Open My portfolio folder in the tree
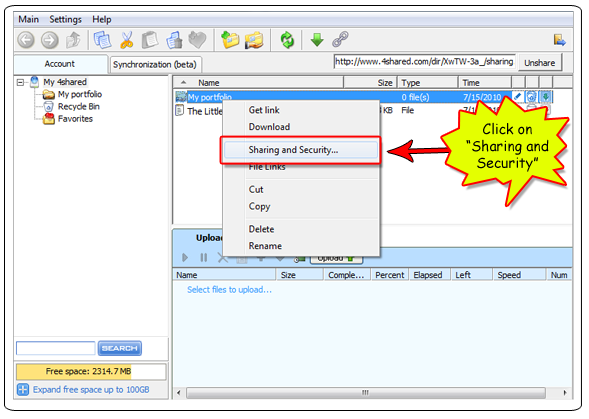 click(80, 94)
